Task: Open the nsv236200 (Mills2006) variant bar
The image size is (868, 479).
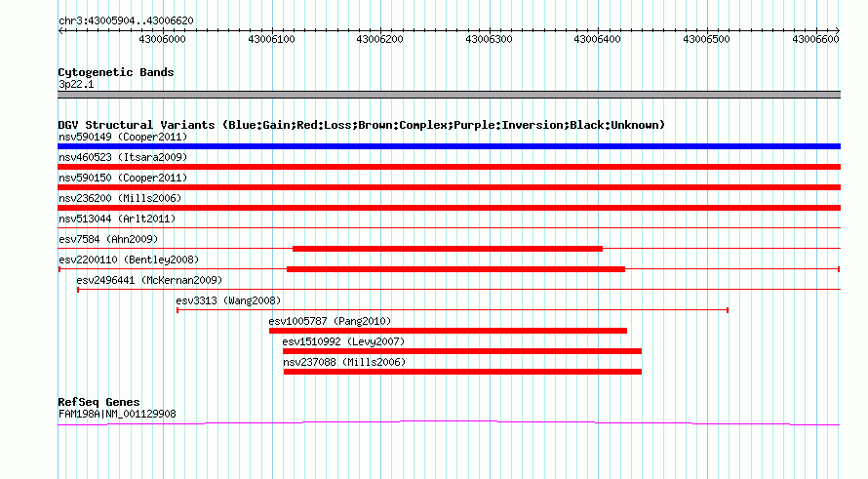Action: tap(449, 208)
